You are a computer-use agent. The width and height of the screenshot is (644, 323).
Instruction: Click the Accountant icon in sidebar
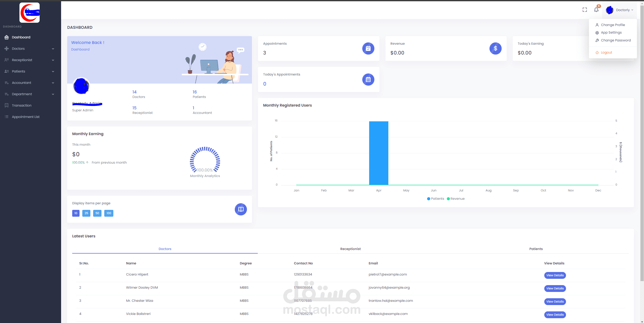point(7,83)
